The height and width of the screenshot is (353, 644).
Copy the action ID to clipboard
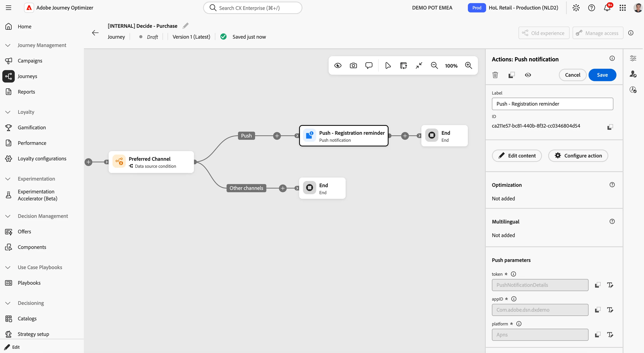[x=610, y=127]
